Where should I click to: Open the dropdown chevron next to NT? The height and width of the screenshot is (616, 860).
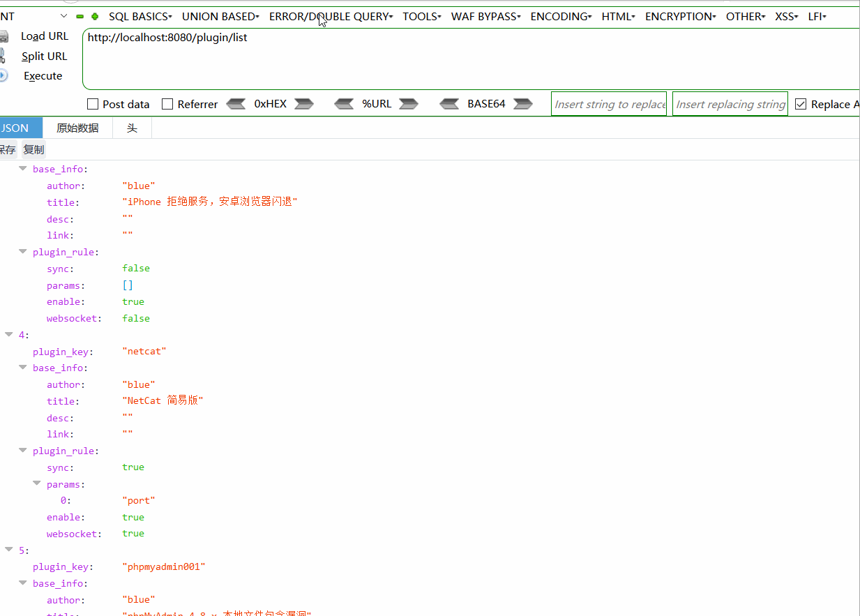tap(64, 16)
